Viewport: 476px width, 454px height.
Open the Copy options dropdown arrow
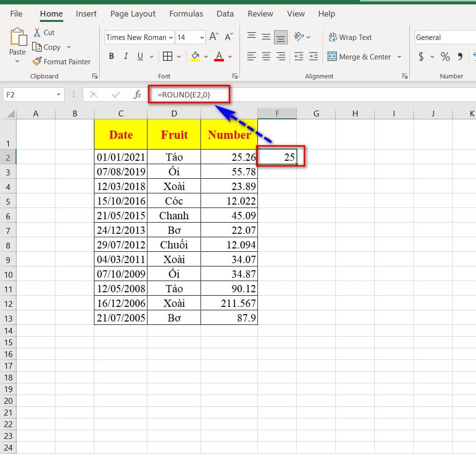(x=69, y=47)
